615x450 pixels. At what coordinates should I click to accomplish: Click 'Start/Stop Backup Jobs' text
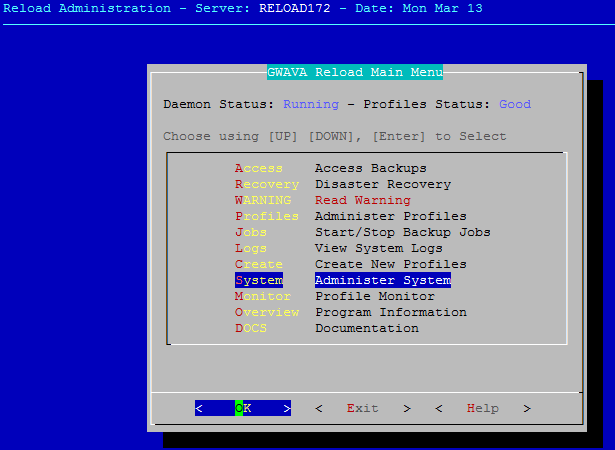click(403, 232)
